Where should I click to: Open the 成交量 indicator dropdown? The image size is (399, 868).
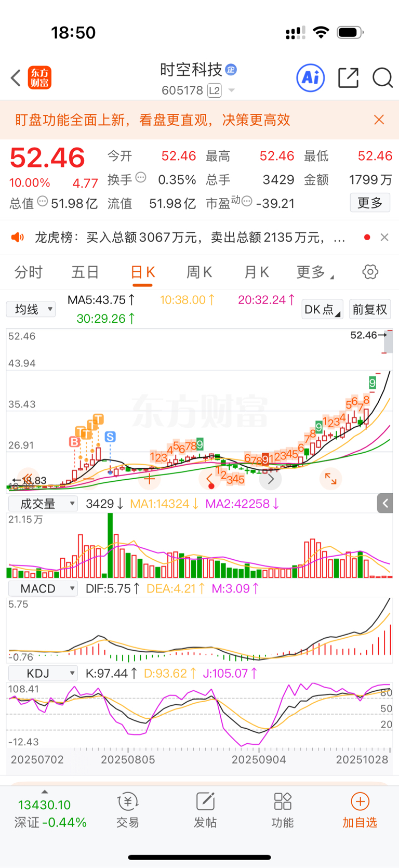(x=43, y=503)
